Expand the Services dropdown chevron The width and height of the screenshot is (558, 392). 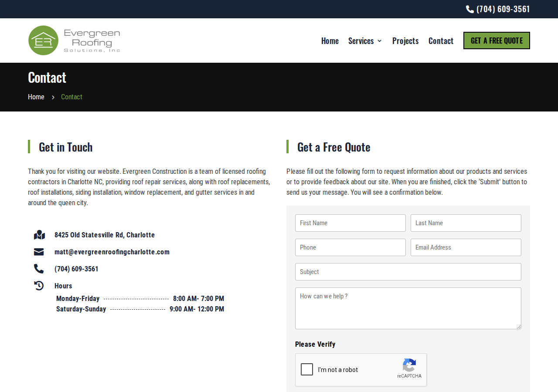coord(380,41)
